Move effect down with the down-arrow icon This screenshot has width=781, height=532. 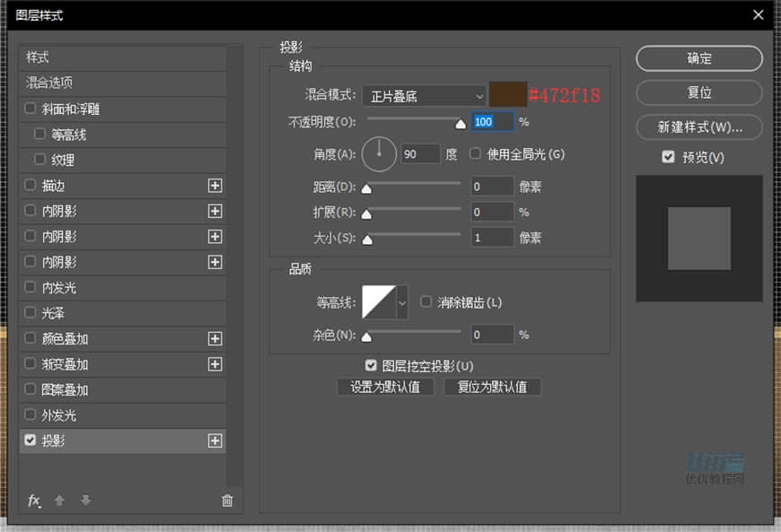tap(84, 501)
